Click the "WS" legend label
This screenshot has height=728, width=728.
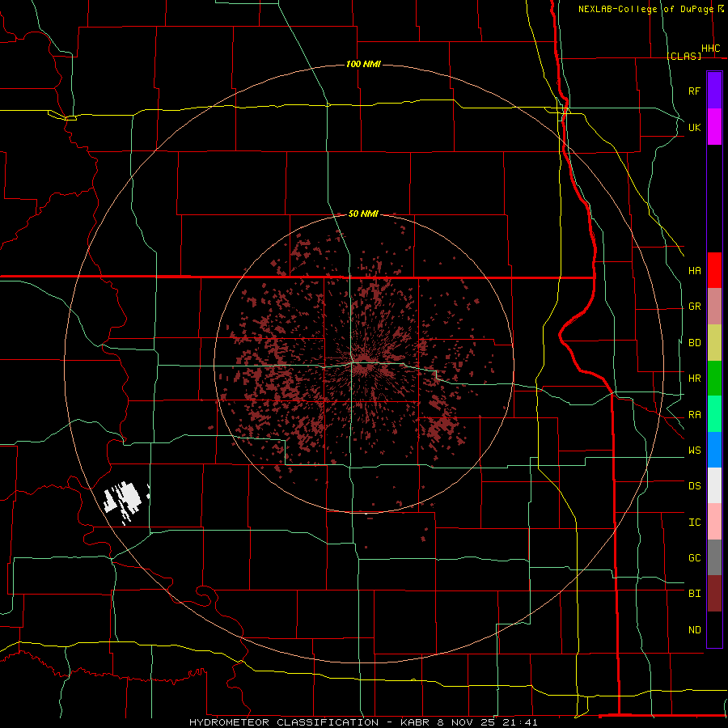click(695, 451)
